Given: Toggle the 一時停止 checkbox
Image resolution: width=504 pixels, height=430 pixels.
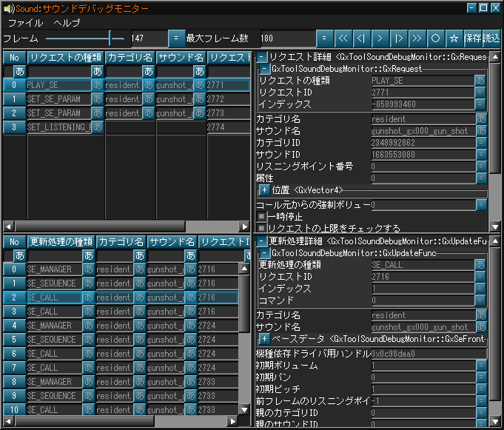Looking at the screenshot, I should [x=261, y=217].
